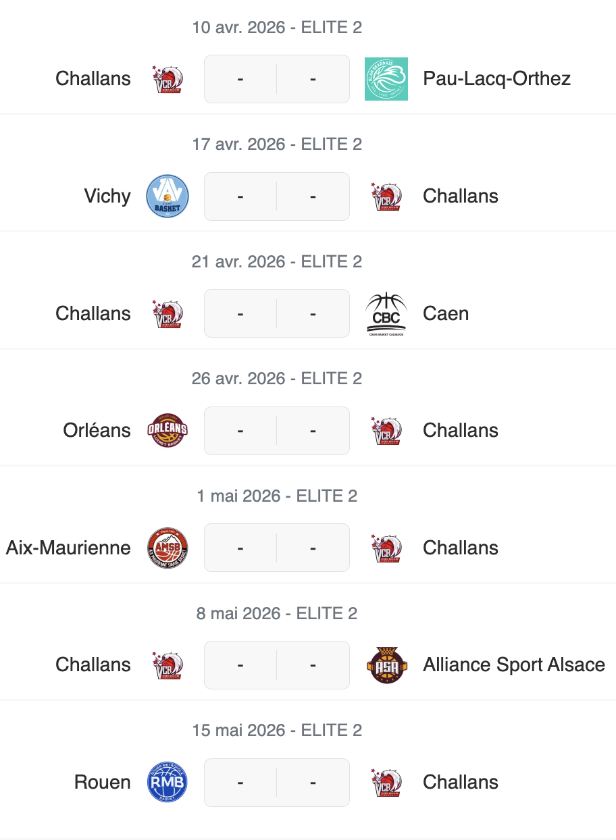Click Challans logo in the Caen match
The height and width of the screenshot is (840, 616).
pos(168,314)
